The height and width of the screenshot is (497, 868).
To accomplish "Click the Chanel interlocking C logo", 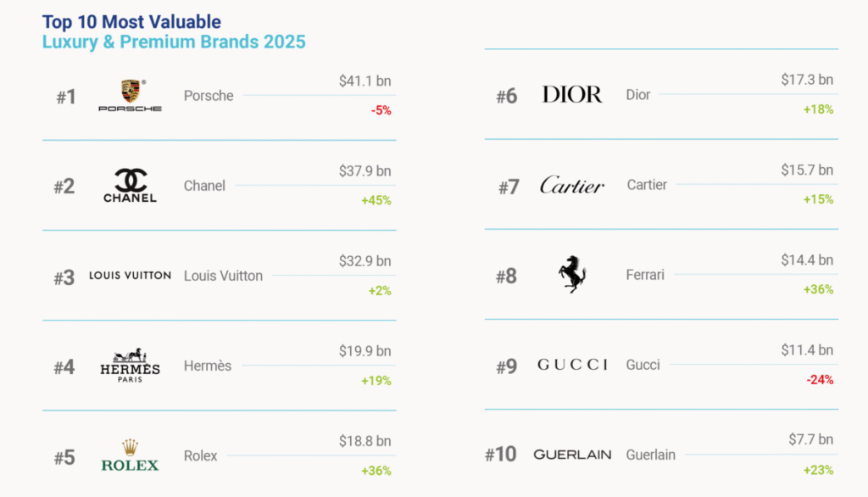I will 130,186.
